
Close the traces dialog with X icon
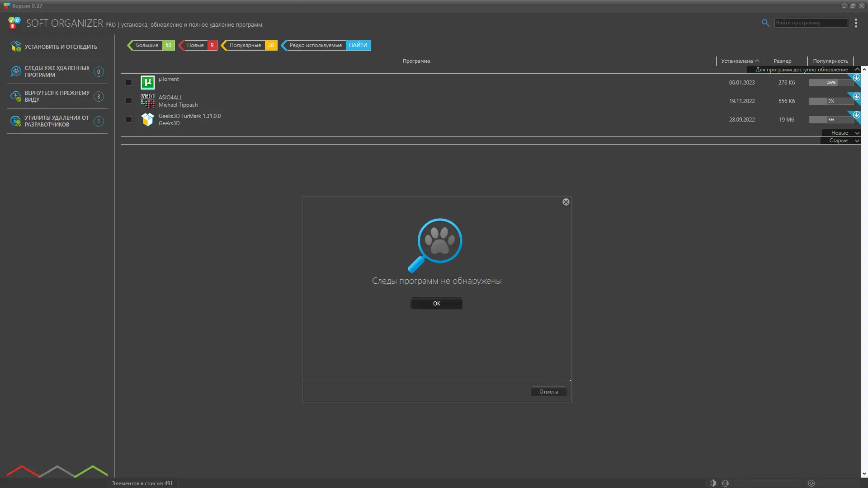point(566,202)
